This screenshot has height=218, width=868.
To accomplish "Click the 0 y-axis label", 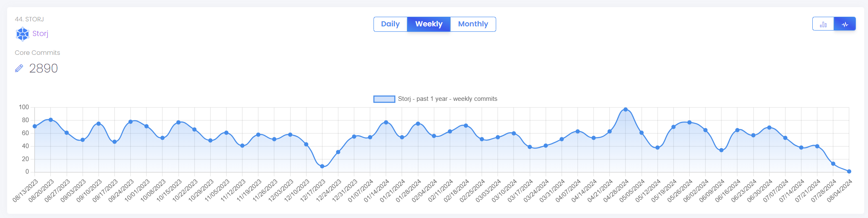I will (x=27, y=172).
